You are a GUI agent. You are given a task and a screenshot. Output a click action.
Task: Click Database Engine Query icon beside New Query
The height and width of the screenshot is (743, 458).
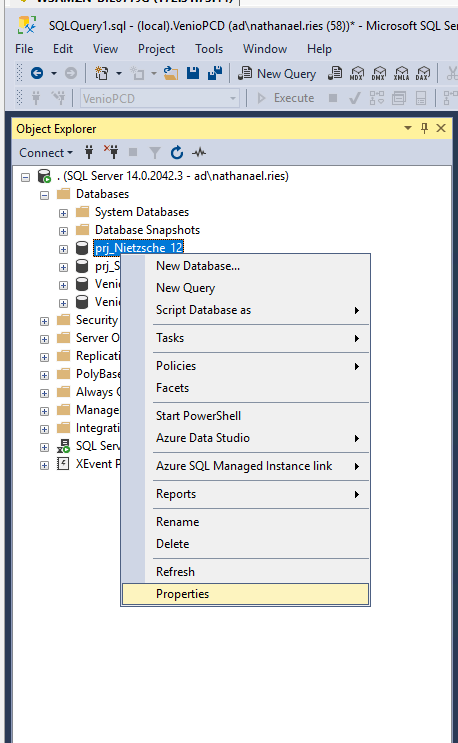pyautogui.click(x=335, y=73)
